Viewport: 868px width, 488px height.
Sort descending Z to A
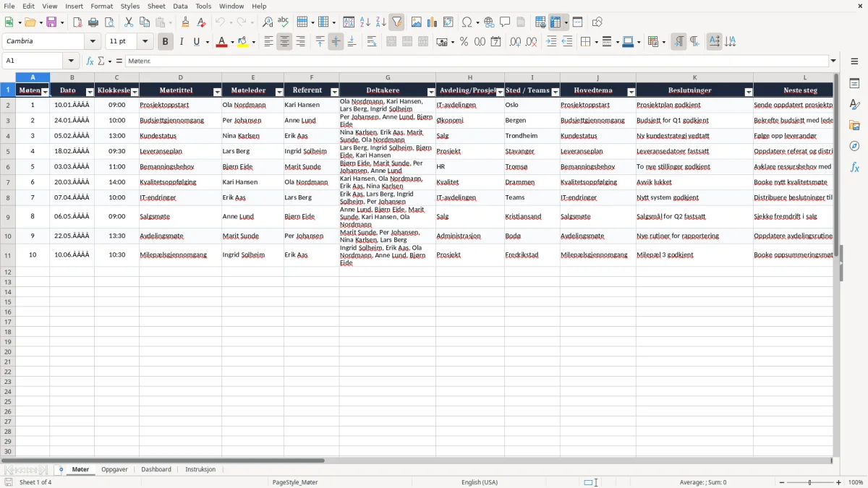pos(381,22)
